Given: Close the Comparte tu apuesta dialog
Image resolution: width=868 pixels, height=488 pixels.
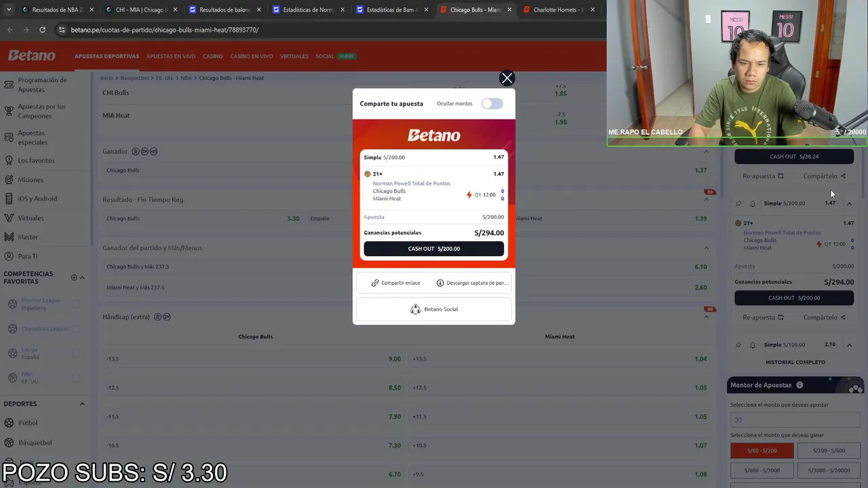Looking at the screenshot, I should (x=507, y=79).
